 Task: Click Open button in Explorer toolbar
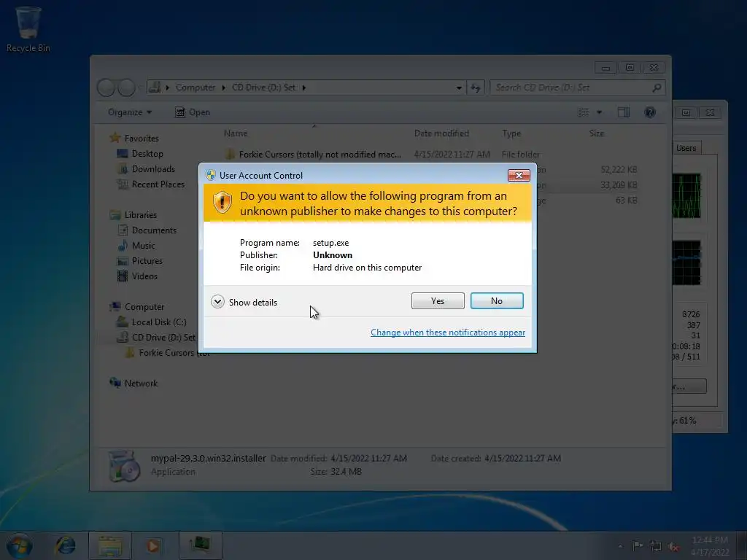tap(193, 112)
